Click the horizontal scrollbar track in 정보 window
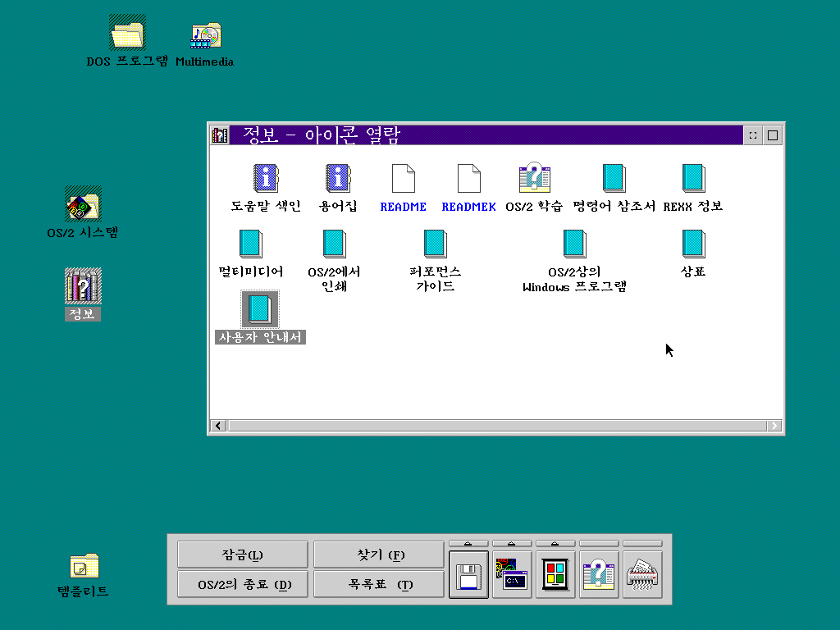The width and height of the screenshot is (840, 630). click(496, 426)
